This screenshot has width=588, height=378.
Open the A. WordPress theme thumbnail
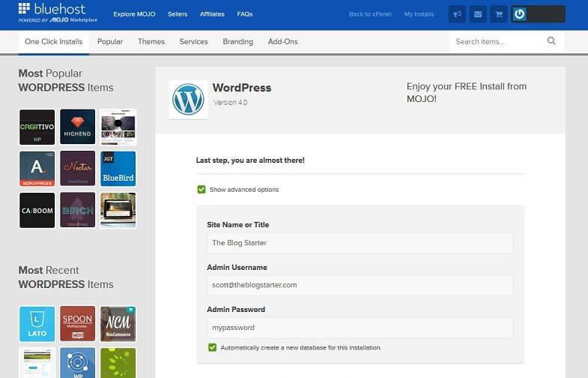point(37,169)
